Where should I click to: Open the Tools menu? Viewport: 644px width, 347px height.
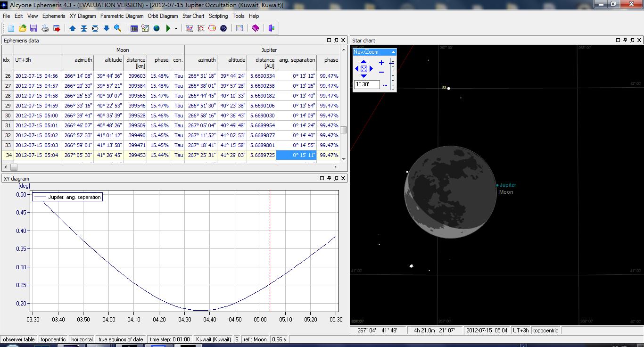click(x=239, y=16)
